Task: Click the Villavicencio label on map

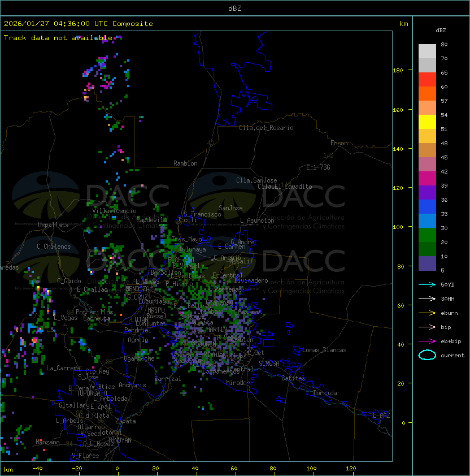Action: tap(114, 211)
